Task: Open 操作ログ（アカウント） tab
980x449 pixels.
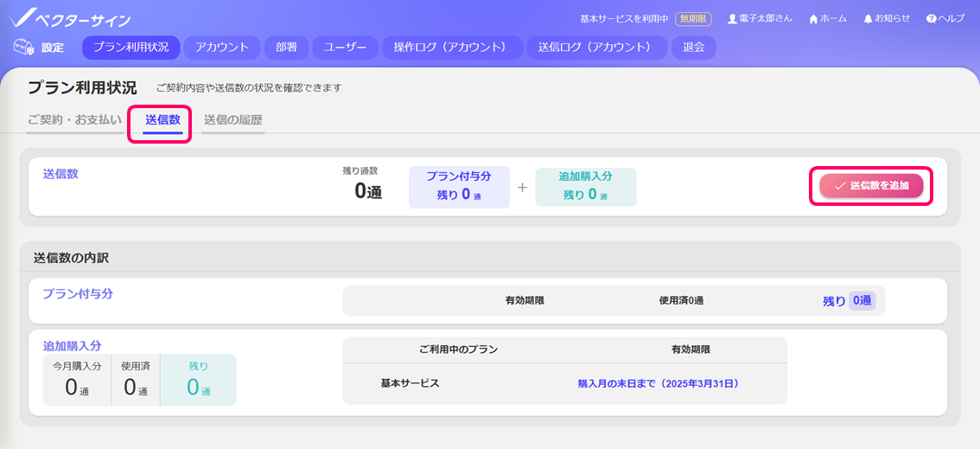Action: 453,48
